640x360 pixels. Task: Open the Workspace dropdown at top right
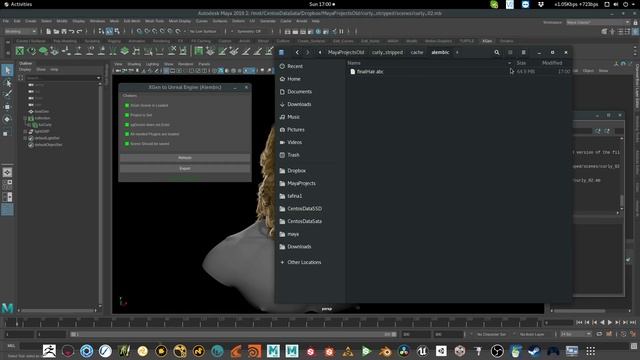[x=598, y=22]
